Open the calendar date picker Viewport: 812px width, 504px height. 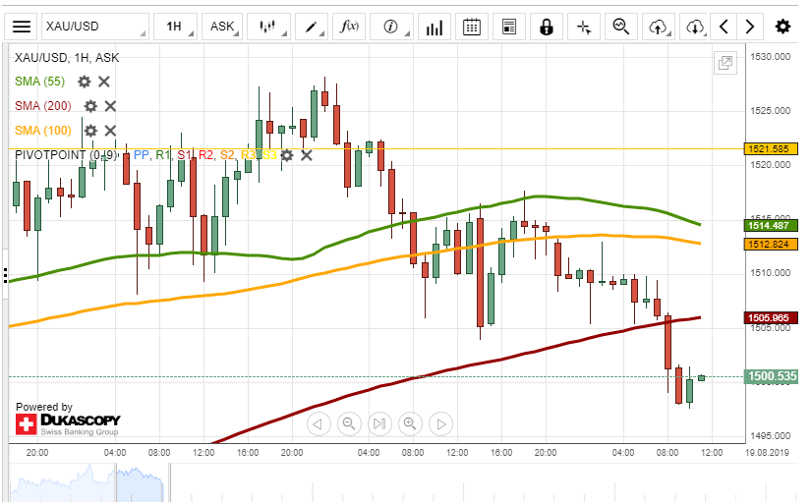472,27
